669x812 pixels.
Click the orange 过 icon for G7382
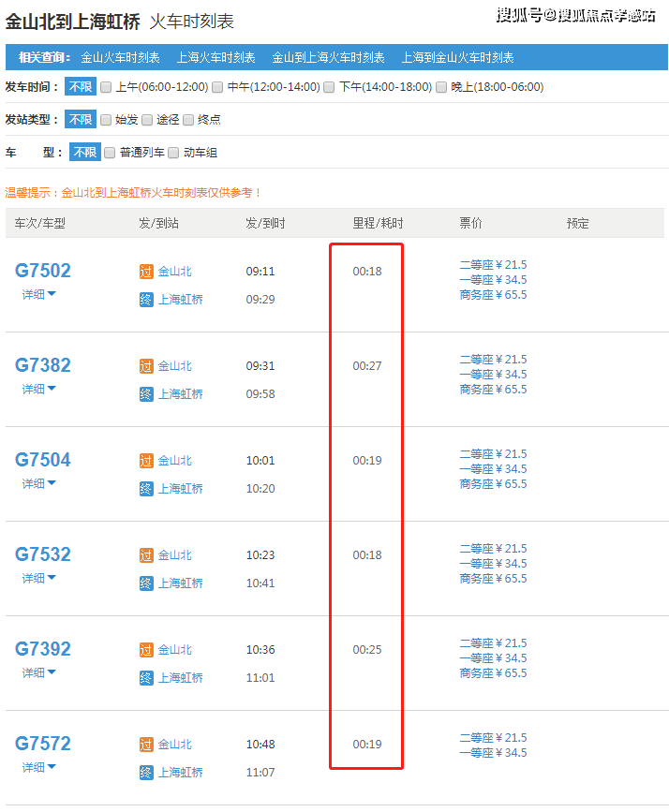(145, 366)
